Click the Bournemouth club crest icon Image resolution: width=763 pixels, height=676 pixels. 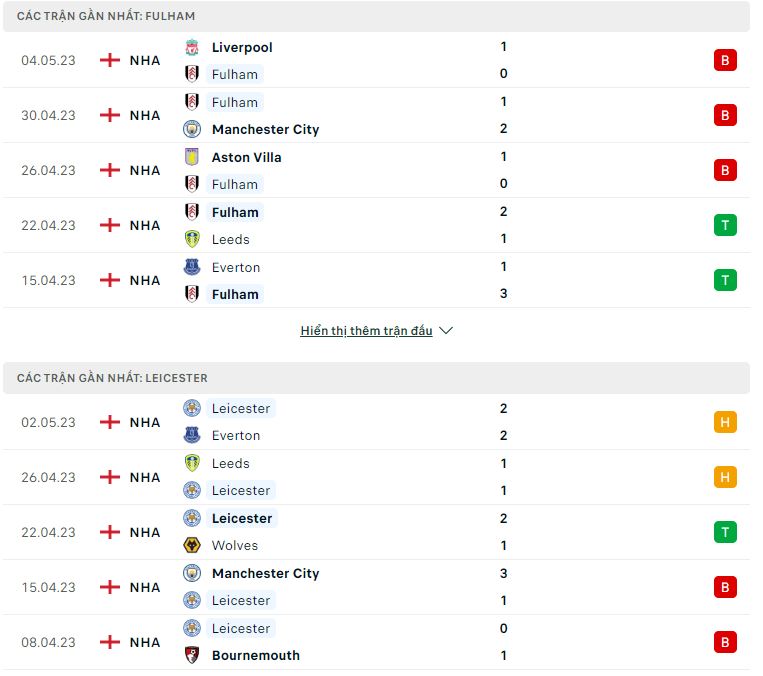point(192,655)
